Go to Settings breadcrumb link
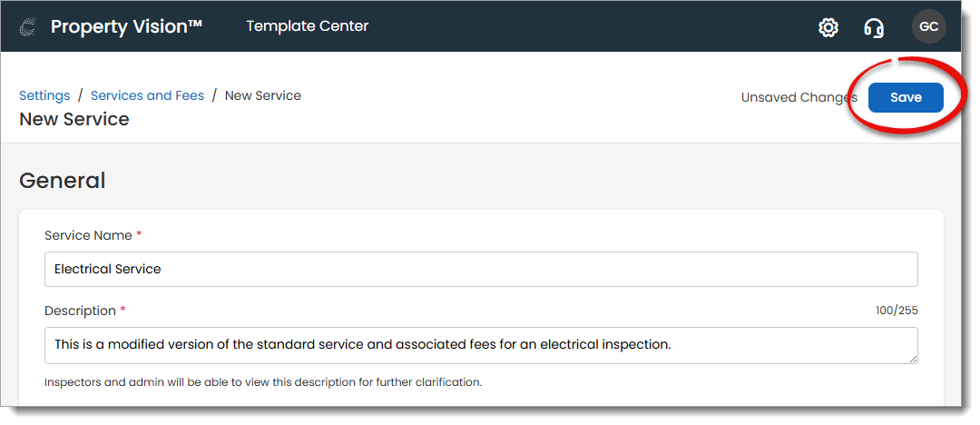Screen dimensions: 980x425 (x=44, y=95)
